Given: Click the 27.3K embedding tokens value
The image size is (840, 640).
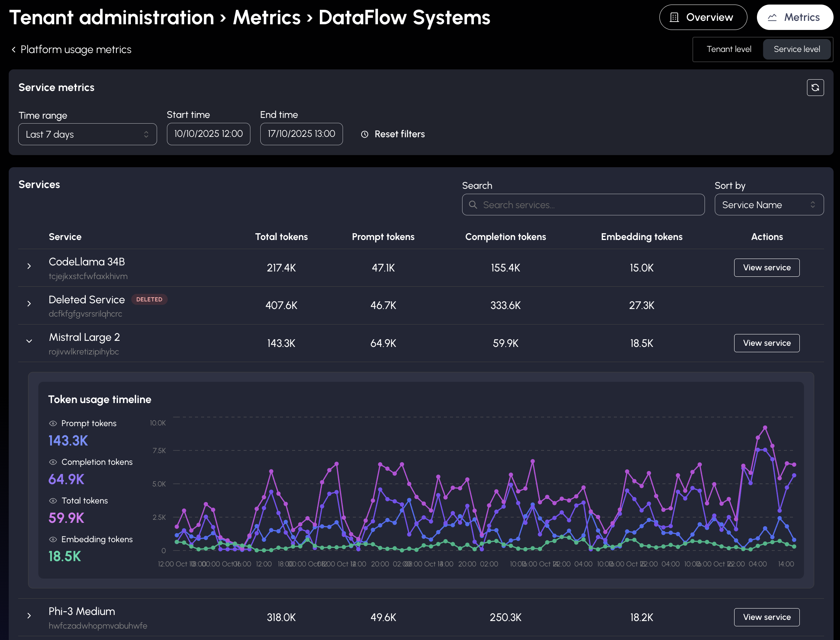Looking at the screenshot, I should [x=642, y=305].
